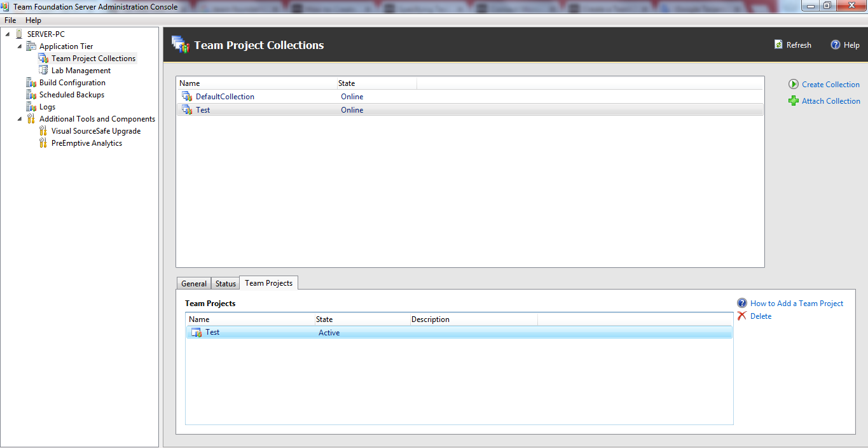Click the Lab Management tree icon

click(43, 70)
